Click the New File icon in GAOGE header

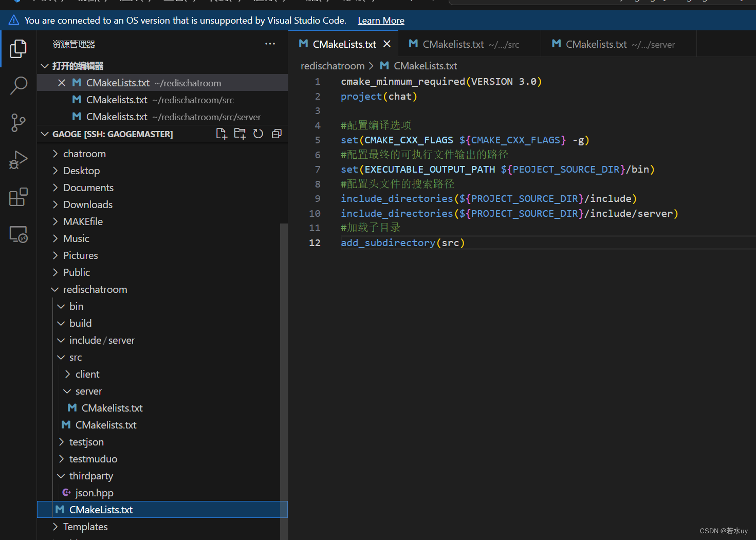pyautogui.click(x=222, y=134)
